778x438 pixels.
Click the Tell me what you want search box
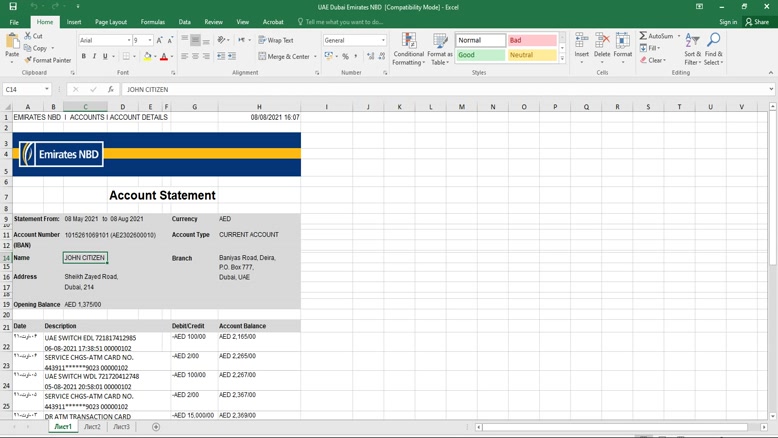point(340,22)
